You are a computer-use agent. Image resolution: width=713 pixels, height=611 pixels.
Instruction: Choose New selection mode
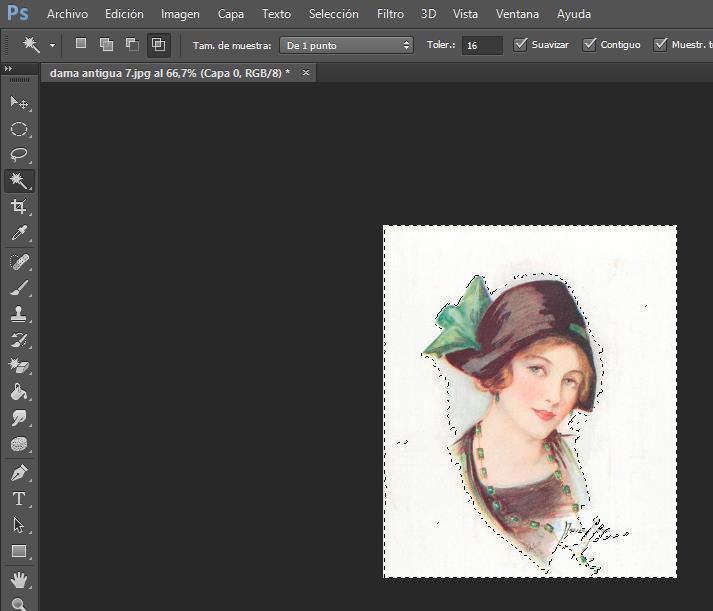click(81, 44)
